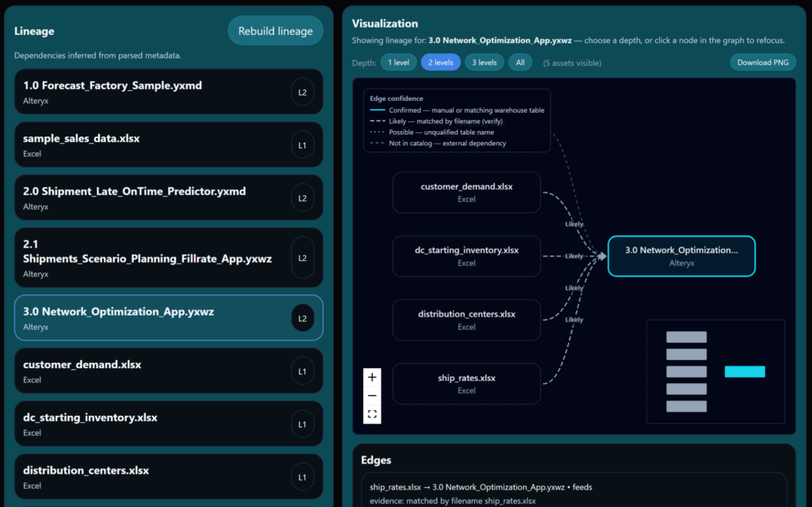Click the top gray block in minimap

coord(686,337)
